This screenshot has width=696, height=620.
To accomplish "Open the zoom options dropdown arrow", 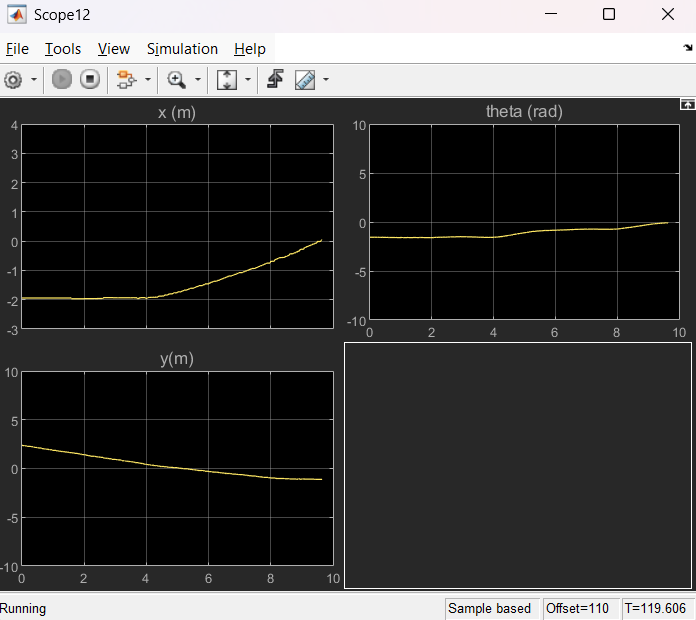I will [x=198, y=80].
